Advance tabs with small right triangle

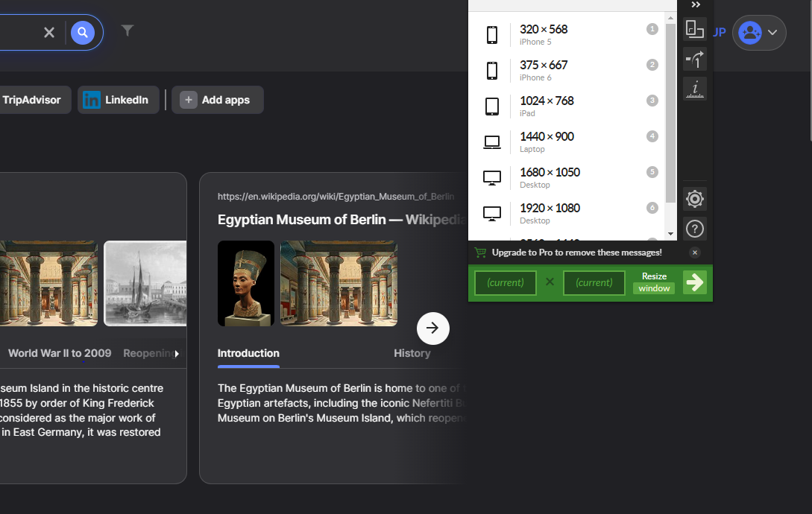tap(177, 354)
